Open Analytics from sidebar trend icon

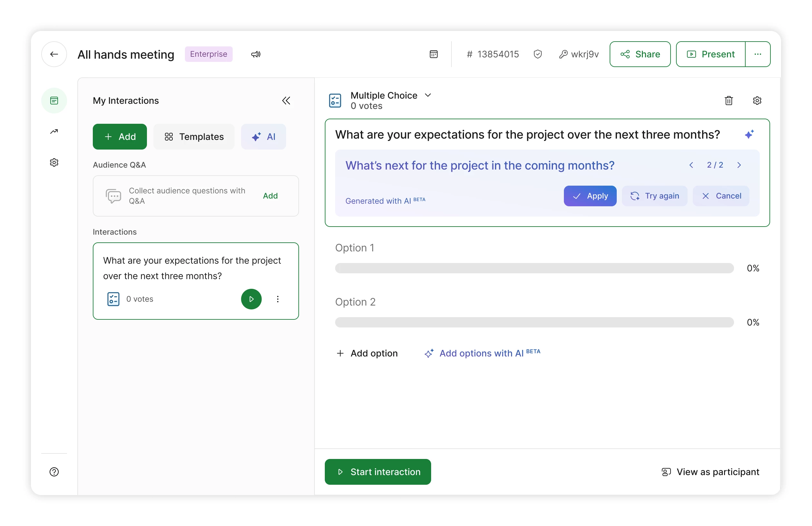click(54, 131)
